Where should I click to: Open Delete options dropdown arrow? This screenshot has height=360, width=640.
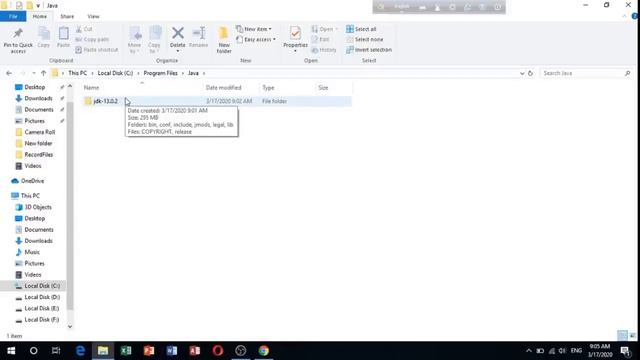pos(178,51)
